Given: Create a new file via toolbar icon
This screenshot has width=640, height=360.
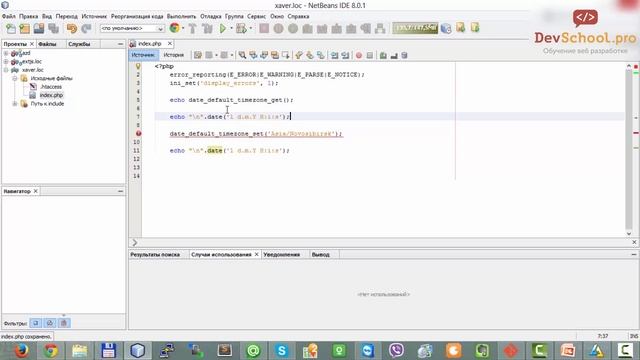Looking at the screenshot, I should [11, 29].
